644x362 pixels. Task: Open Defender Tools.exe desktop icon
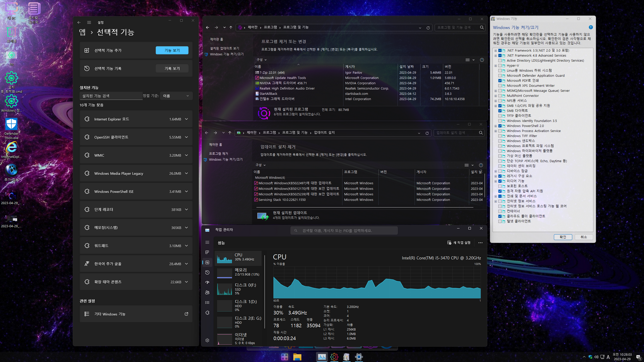(11, 129)
